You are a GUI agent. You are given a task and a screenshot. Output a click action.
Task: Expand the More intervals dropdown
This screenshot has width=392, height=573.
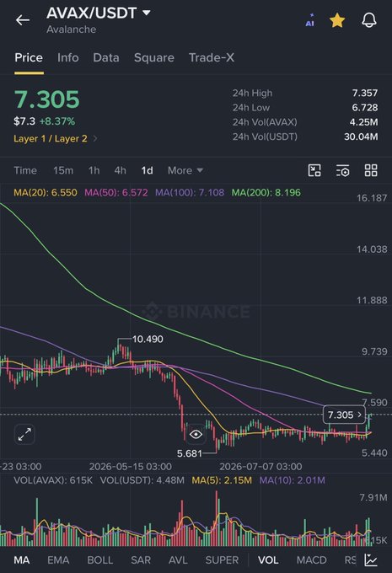[185, 170]
